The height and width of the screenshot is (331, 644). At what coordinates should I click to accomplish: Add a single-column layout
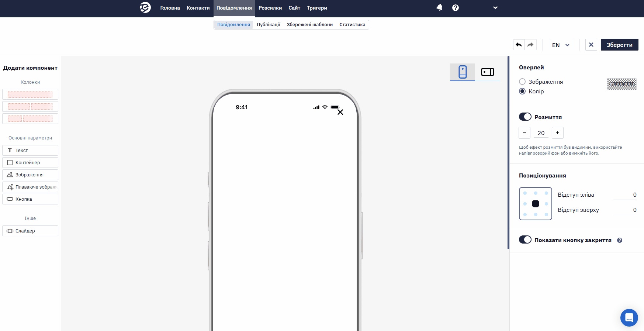pos(30,94)
